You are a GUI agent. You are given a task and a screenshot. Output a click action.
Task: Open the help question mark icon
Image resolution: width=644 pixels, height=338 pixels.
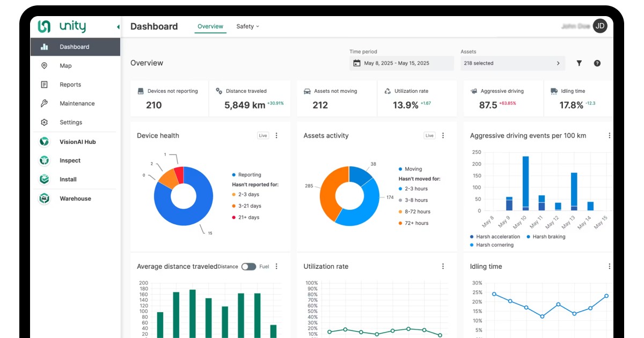597,63
